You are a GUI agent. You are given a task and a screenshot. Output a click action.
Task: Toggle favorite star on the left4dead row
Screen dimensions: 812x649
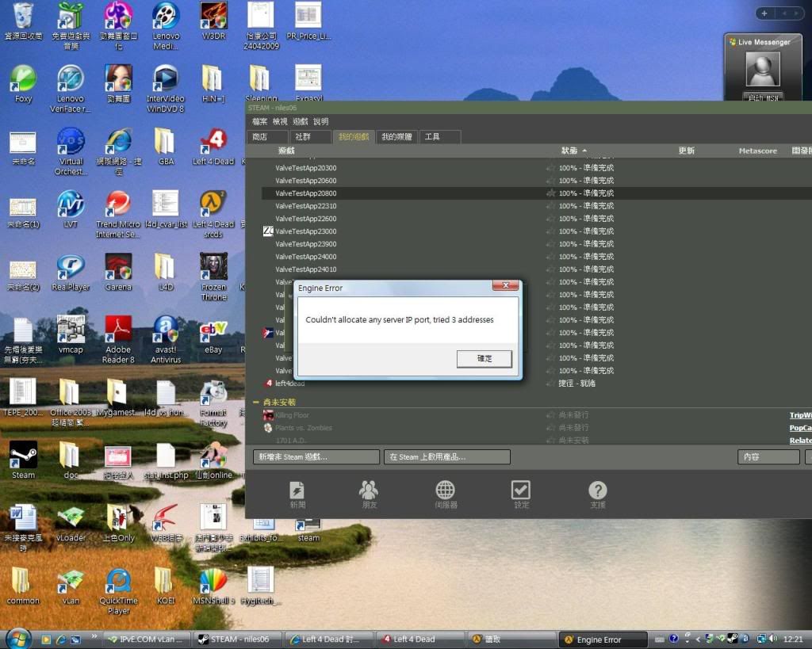coord(551,384)
